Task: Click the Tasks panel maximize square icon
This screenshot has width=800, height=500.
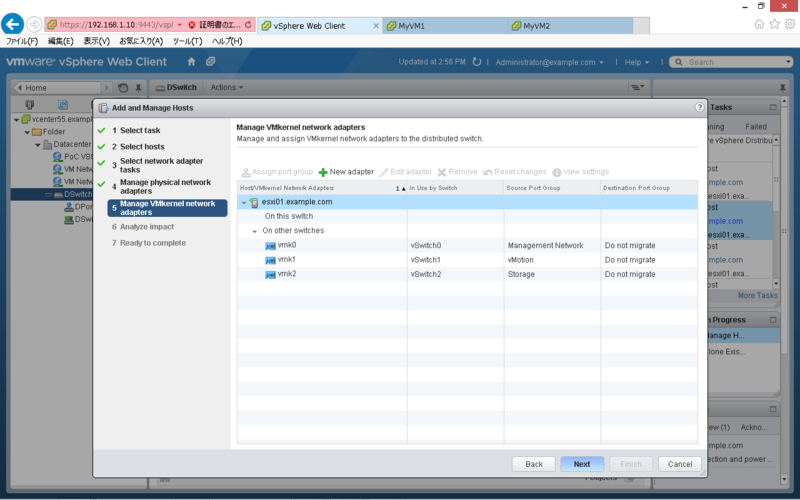Action: pyautogui.click(x=773, y=107)
